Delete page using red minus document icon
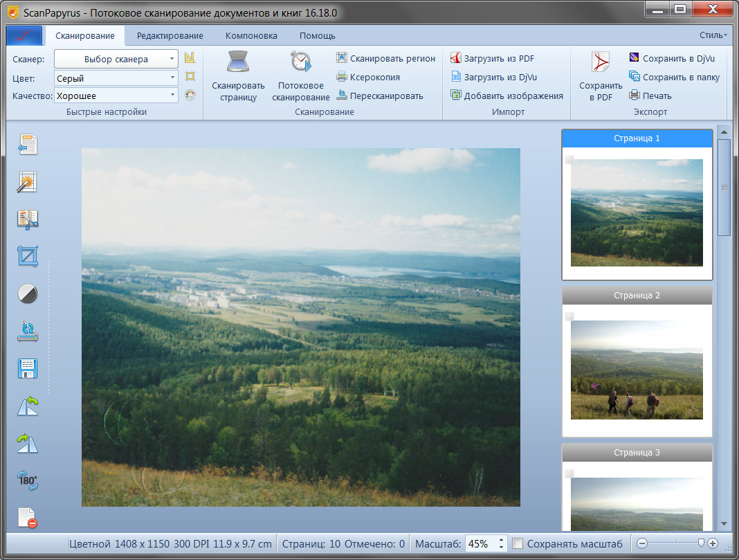The width and height of the screenshot is (739, 560). (x=28, y=518)
